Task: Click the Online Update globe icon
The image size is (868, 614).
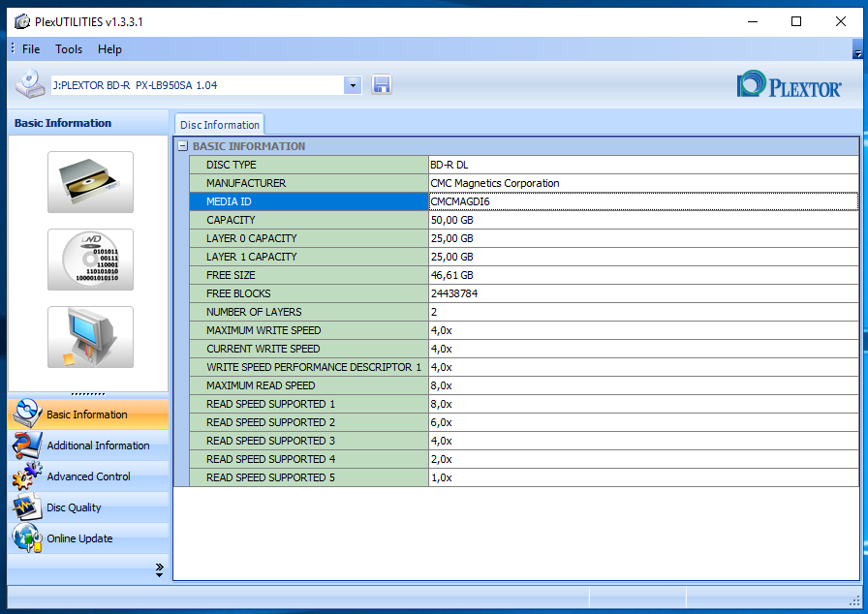Action: (x=26, y=537)
